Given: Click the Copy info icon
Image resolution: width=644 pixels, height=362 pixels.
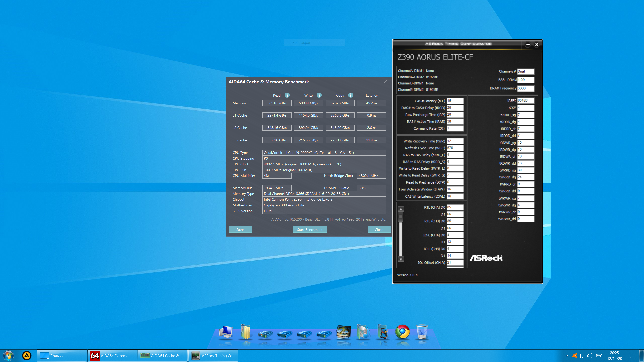Looking at the screenshot, I should [351, 95].
